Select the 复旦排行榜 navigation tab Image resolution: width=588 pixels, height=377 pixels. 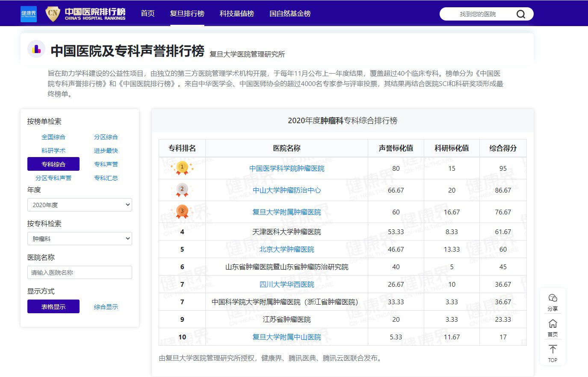pos(187,14)
